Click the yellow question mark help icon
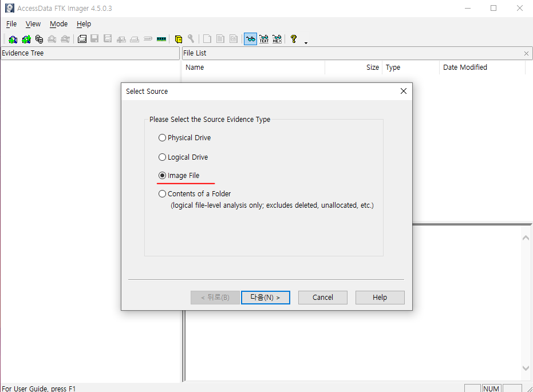Viewport: 533px width, 392px height. 294,39
